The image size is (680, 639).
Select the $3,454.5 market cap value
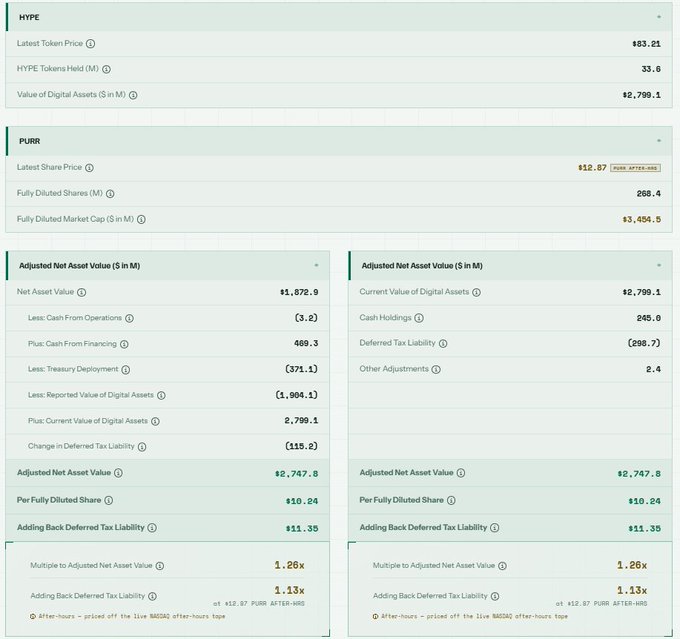click(x=641, y=220)
